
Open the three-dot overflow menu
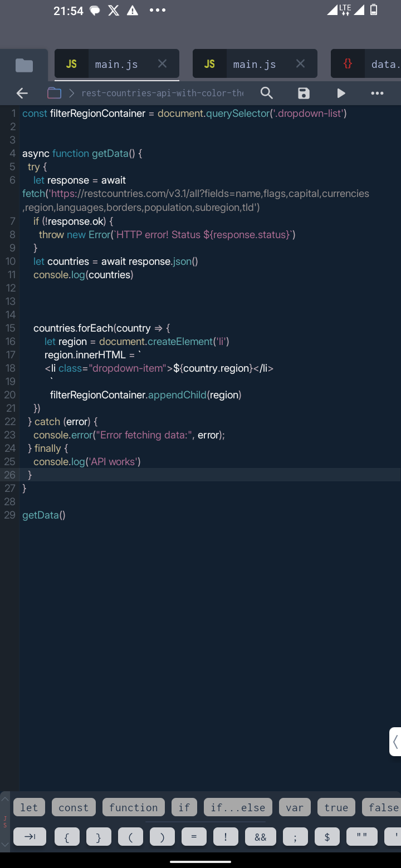[x=377, y=93]
